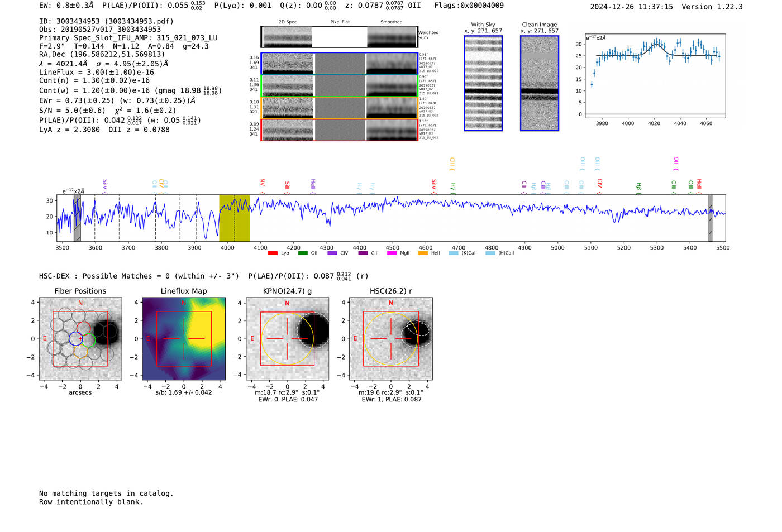Click the ID 3003434953 text line
782x532 pixels.
[x=106, y=21]
